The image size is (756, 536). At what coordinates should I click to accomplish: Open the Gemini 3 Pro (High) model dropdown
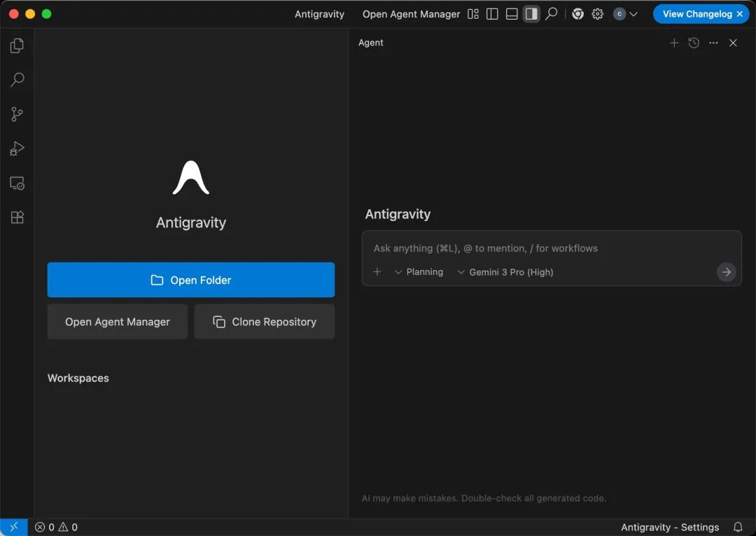coord(505,272)
